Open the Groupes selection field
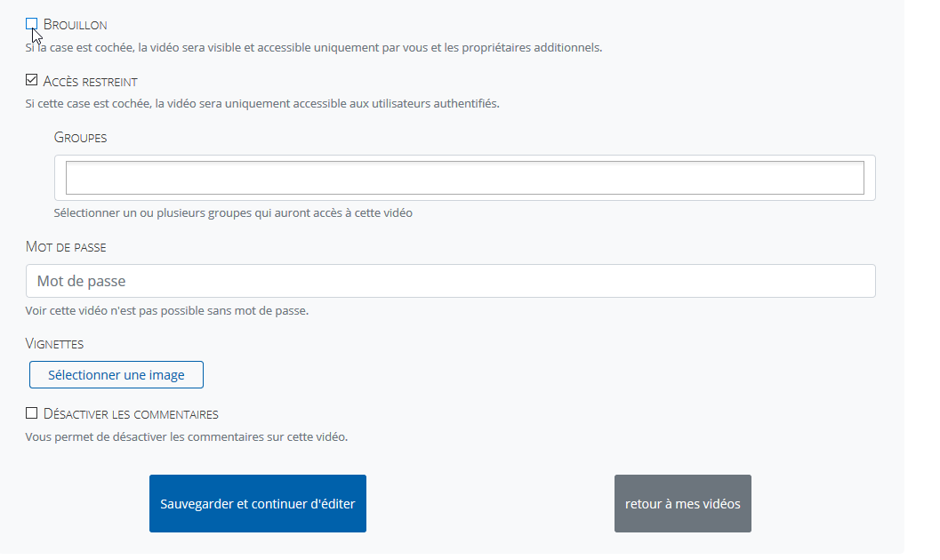 pos(464,178)
